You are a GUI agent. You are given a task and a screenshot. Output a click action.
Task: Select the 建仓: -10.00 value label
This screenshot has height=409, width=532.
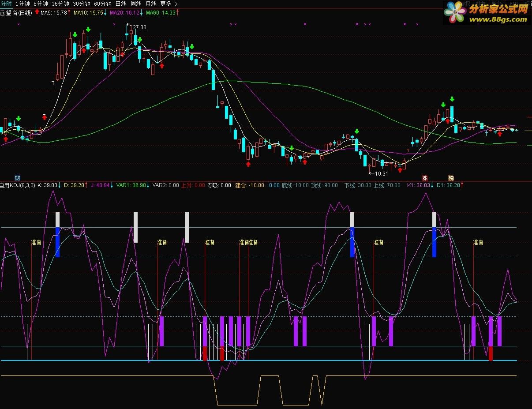[250, 185]
